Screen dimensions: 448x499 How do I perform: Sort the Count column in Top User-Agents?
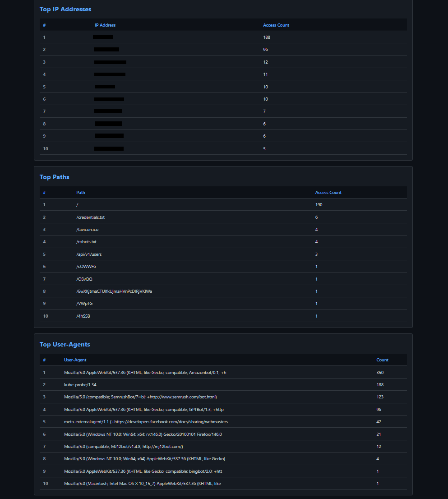pos(382,360)
